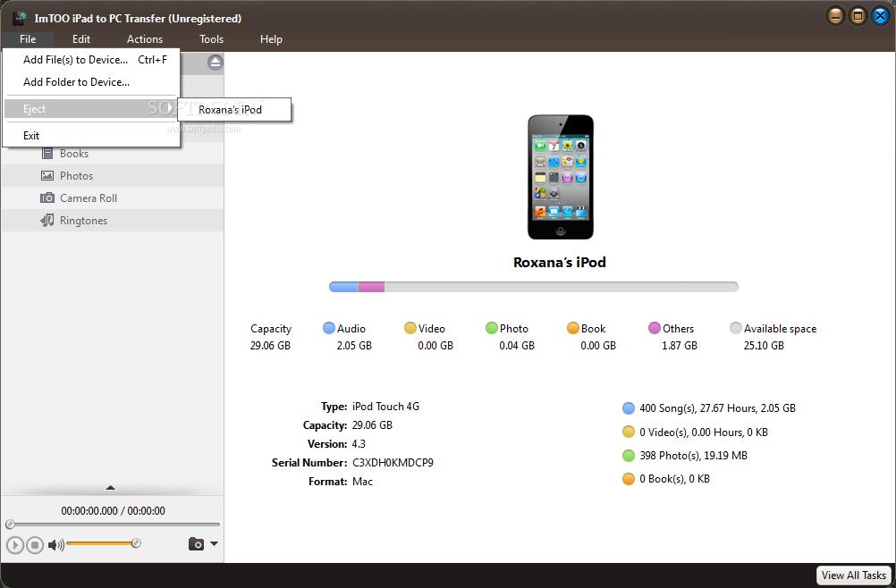Viewport: 896px width, 588px height.
Task: Mute audio with the speaker icon
Action: [55, 545]
